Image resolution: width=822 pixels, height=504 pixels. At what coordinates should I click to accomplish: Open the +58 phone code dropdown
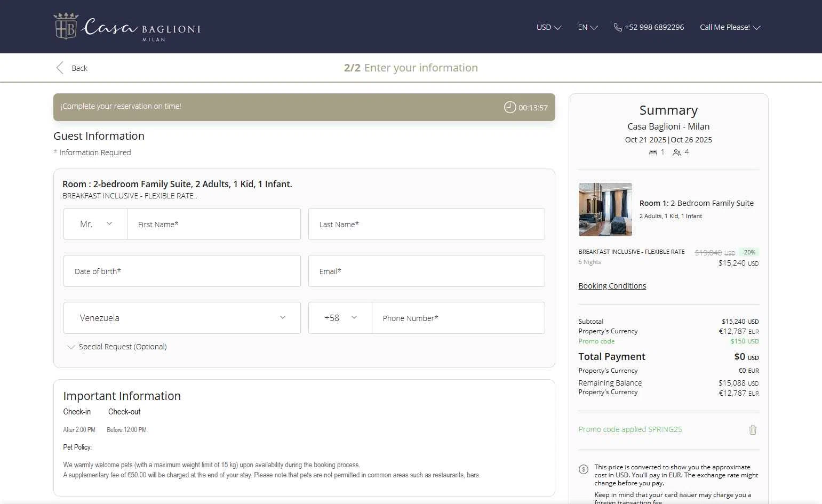[340, 318]
